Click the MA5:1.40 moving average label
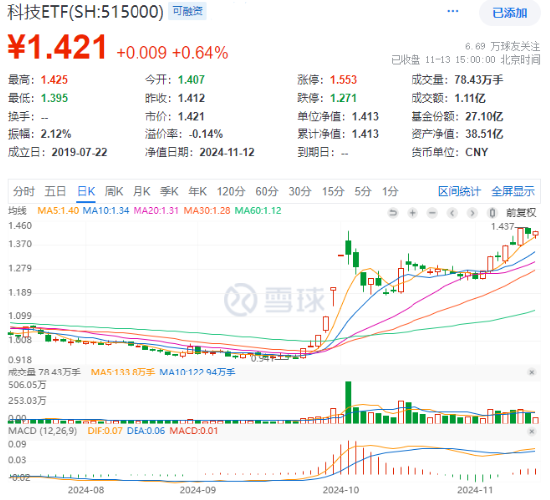550x500 pixels. pos(58,211)
